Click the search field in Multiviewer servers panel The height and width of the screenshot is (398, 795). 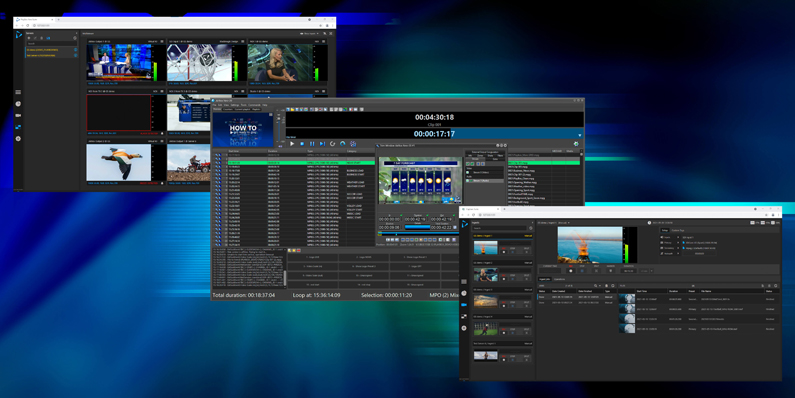[52, 44]
